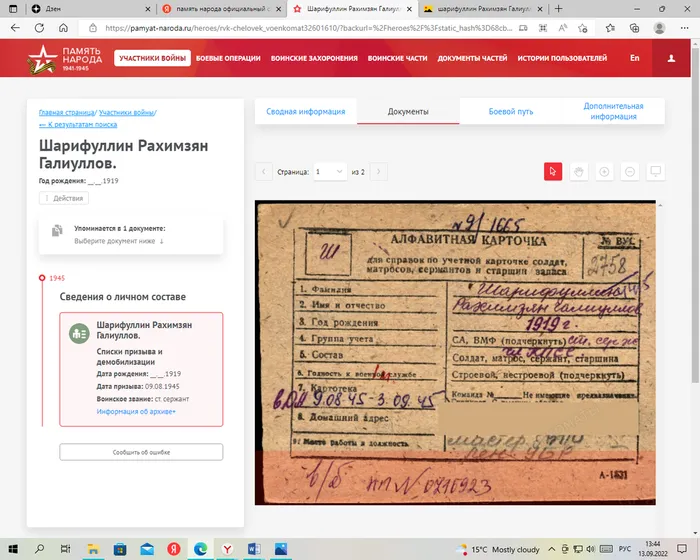Zoom out of the document image
This screenshot has width=700, height=560.
tap(630, 171)
